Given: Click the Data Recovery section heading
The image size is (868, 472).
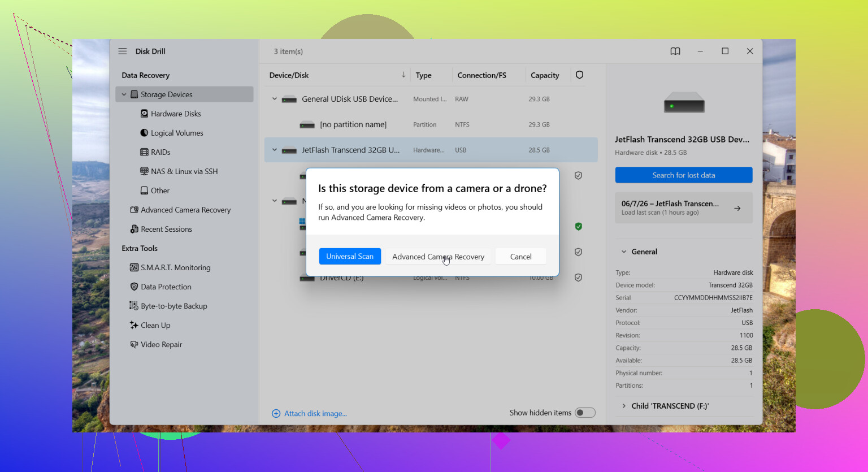Looking at the screenshot, I should coord(145,75).
